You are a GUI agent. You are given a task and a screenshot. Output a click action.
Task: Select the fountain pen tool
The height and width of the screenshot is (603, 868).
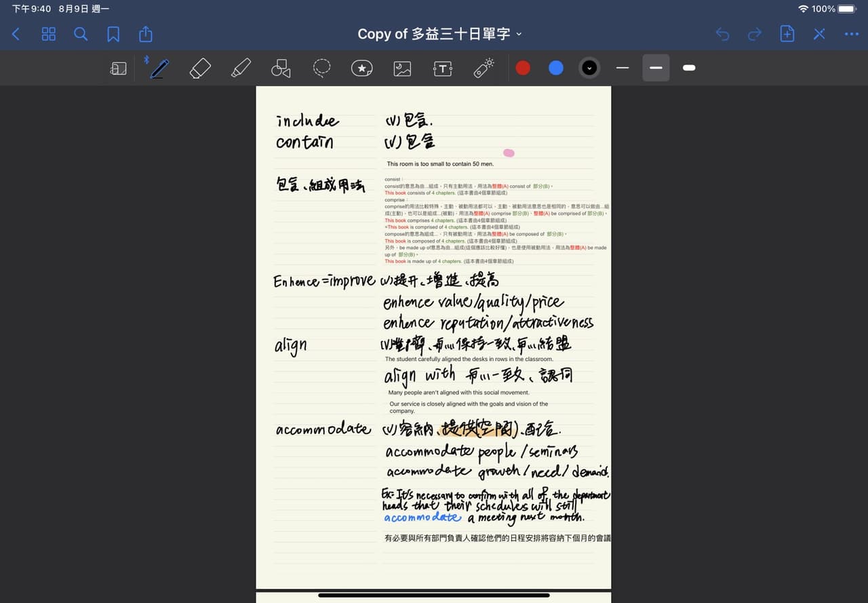point(158,68)
